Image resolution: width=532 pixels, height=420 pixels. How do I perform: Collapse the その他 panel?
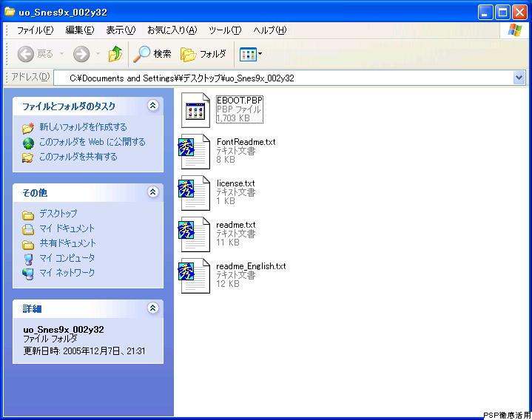click(x=153, y=192)
